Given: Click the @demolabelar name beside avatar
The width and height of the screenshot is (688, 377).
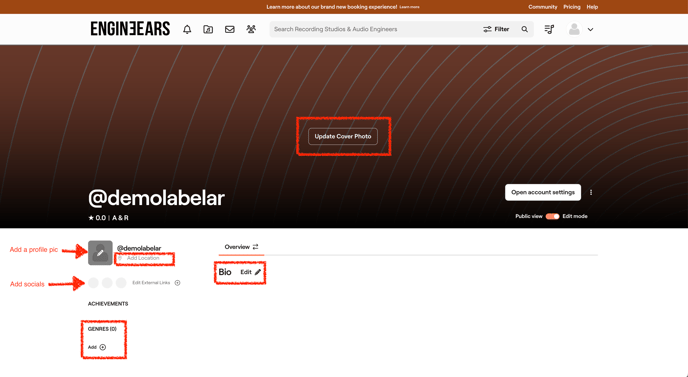Looking at the screenshot, I should pyautogui.click(x=139, y=248).
